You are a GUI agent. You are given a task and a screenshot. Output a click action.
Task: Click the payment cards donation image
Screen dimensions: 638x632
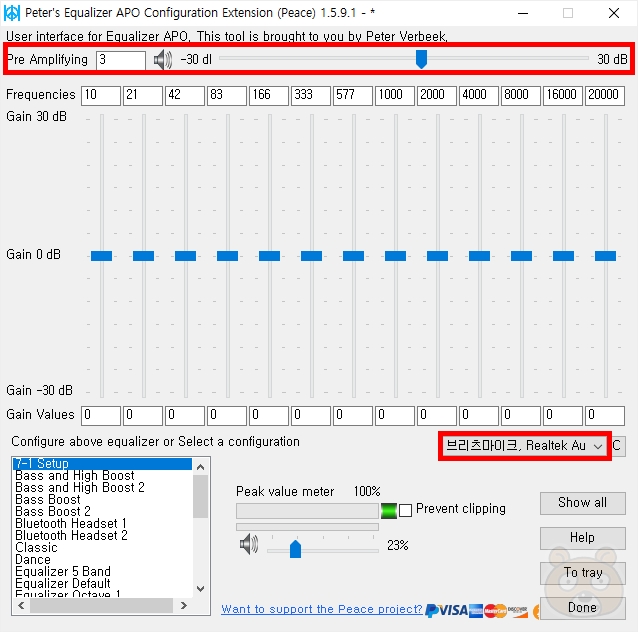[482, 610]
